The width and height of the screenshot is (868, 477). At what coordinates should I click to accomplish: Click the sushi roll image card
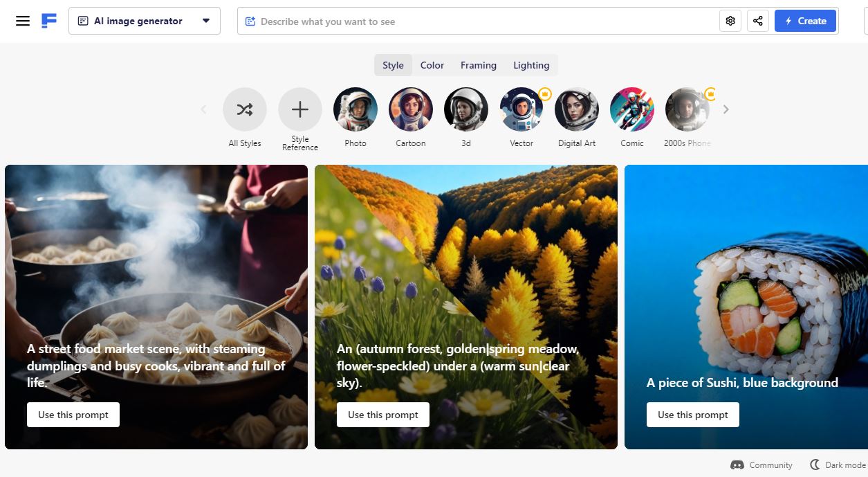click(x=746, y=307)
